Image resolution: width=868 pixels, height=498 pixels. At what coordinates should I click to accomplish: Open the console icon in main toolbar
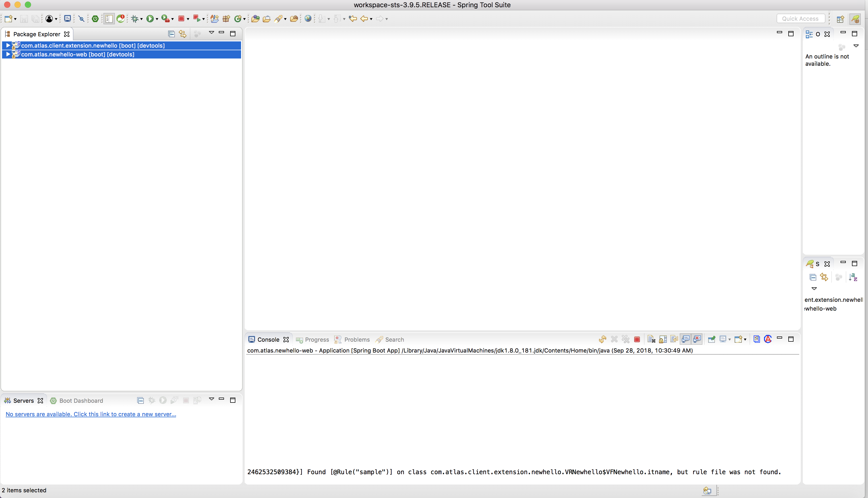[x=68, y=19]
